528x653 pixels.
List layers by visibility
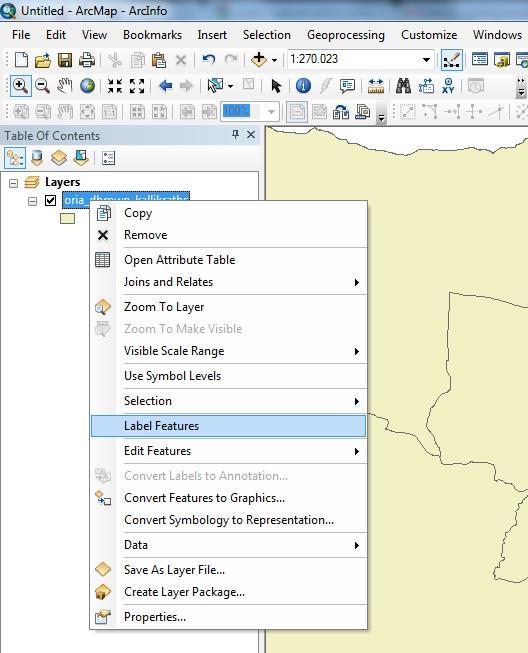coord(59,158)
